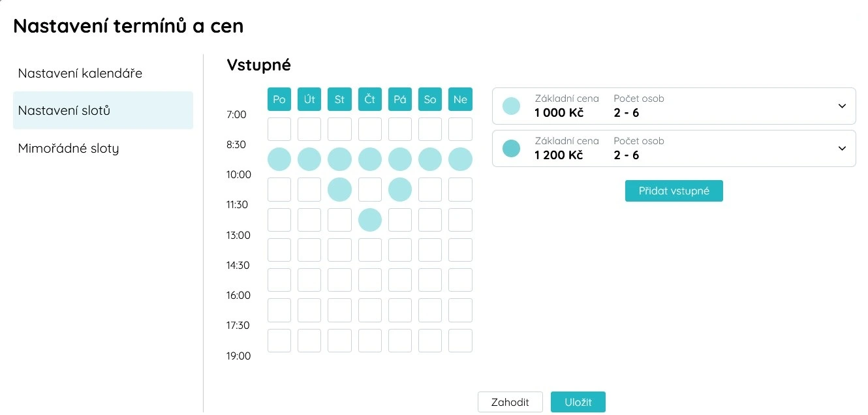
Task: Click the St day header
Action: click(x=339, y=99)
